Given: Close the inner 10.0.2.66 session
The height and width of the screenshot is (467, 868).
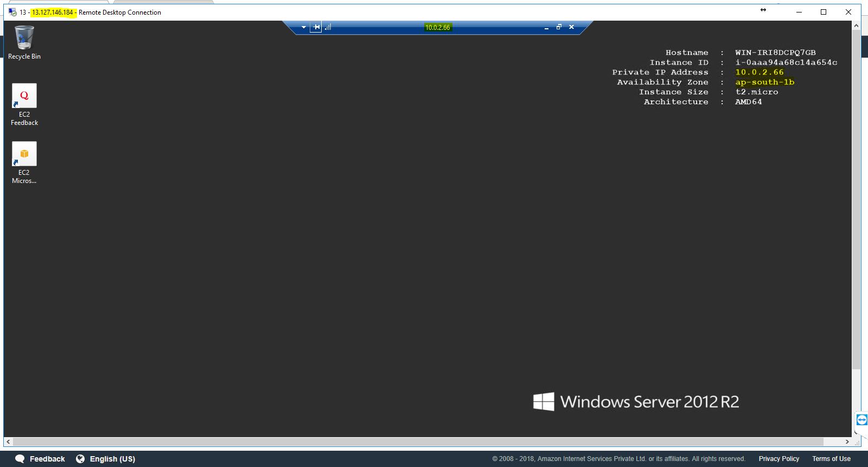Looking at the screenshot, I should [x=571, y=27].
